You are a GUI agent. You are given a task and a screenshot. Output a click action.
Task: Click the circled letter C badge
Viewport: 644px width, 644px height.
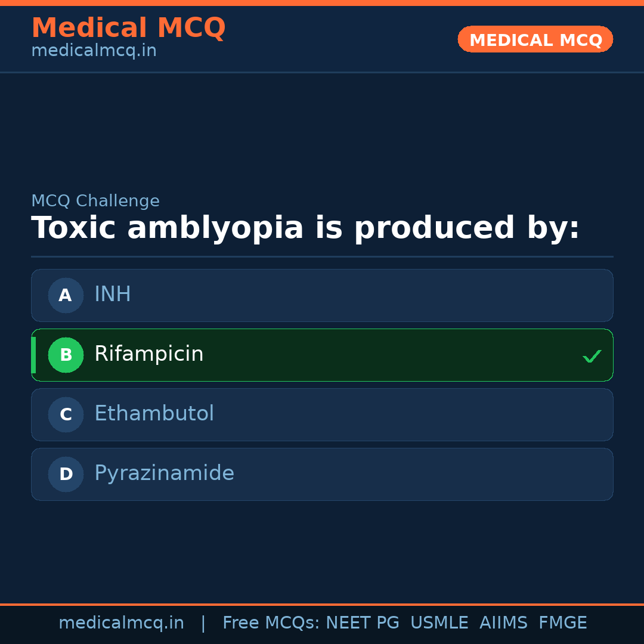coord(66,414)
